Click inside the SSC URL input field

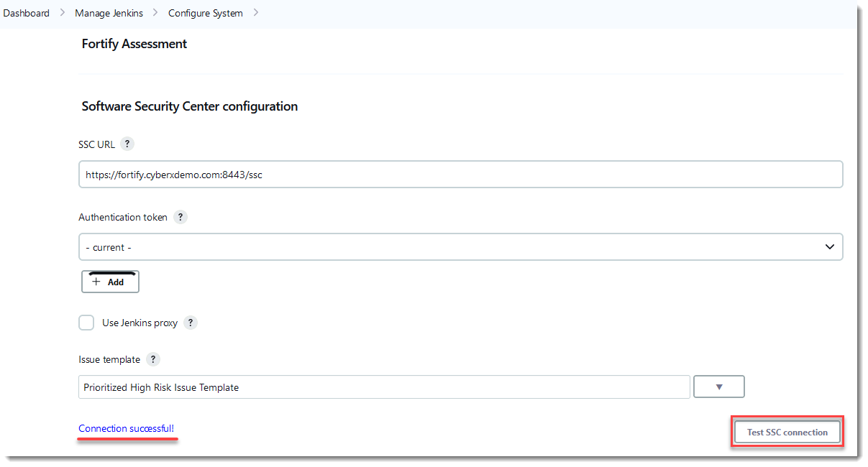[460, 174]
